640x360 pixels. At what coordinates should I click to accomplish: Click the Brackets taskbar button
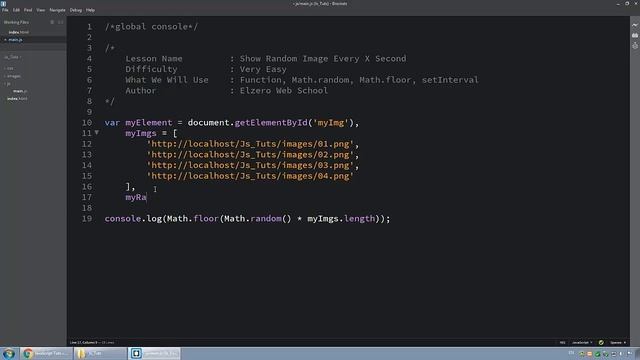[154, 353]
